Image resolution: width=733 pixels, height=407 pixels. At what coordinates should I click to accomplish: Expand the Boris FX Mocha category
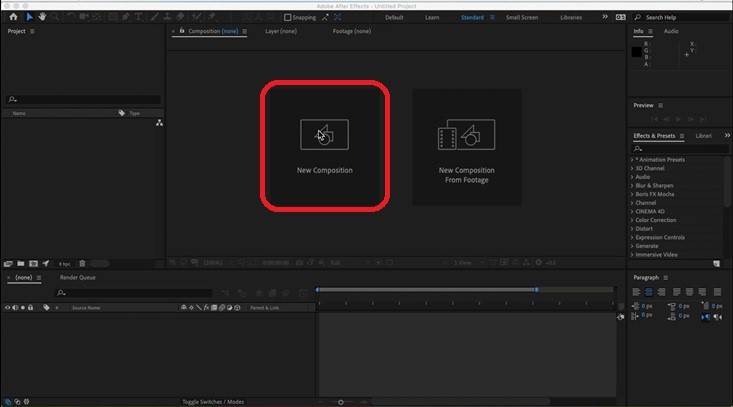point(632,194)
